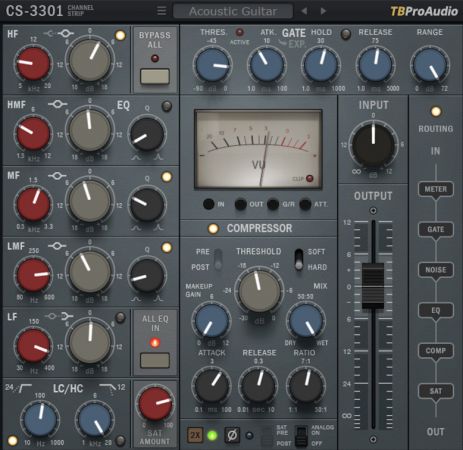Click the phase invert Ø button
The height and width of the screenshot is (450, 463).
(x=232, y=435)
